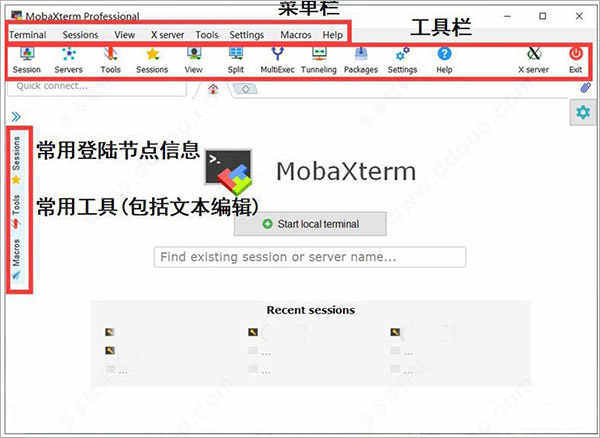600x438 pixels.
Task: Open the Help menu in the menu bar
Action: [x=333, y=35]
